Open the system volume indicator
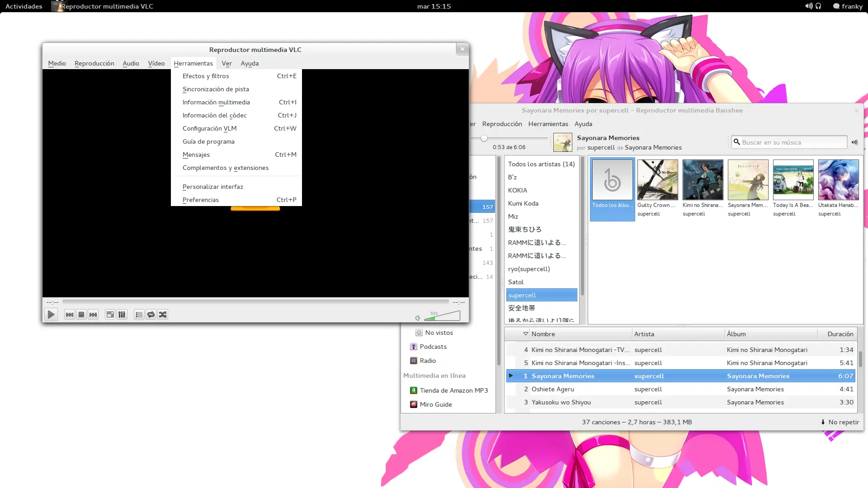The width and height of the screenshot is (868, 488). coord(808,6)
